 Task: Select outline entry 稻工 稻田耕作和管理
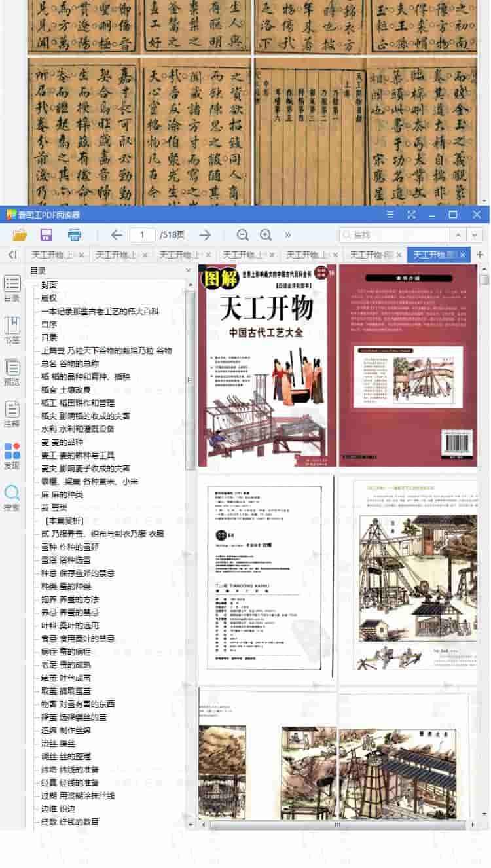click(x=78, y=403)
